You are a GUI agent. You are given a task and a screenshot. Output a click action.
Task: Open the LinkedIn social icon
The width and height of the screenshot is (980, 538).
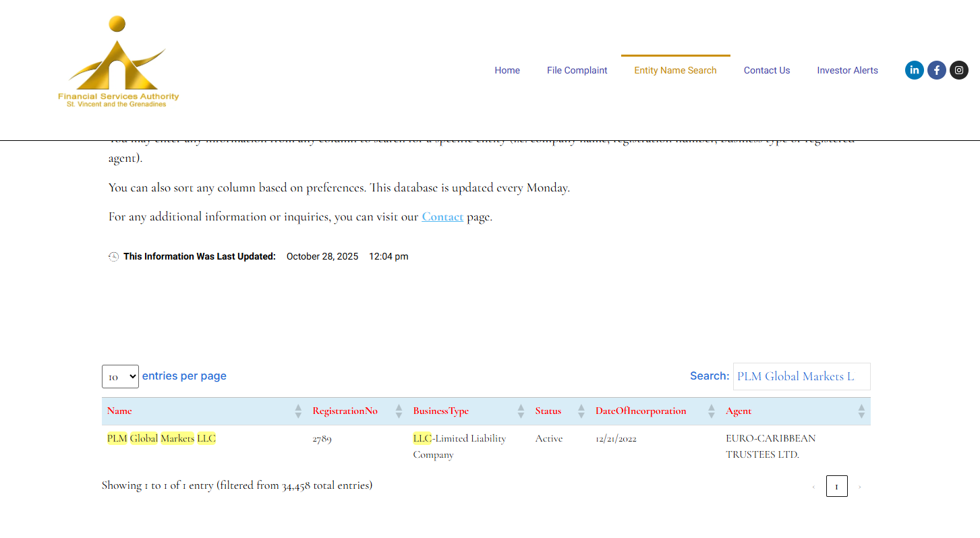[914, 70]
